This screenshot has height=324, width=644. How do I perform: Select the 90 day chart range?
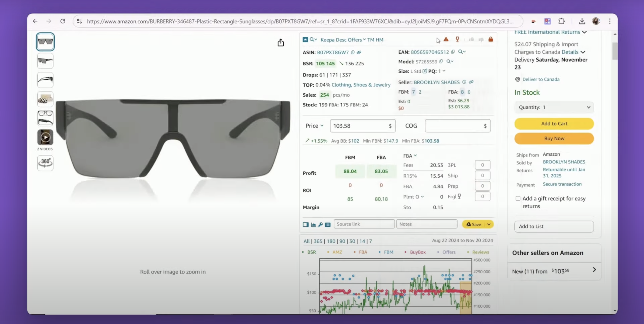coord(342,241)
